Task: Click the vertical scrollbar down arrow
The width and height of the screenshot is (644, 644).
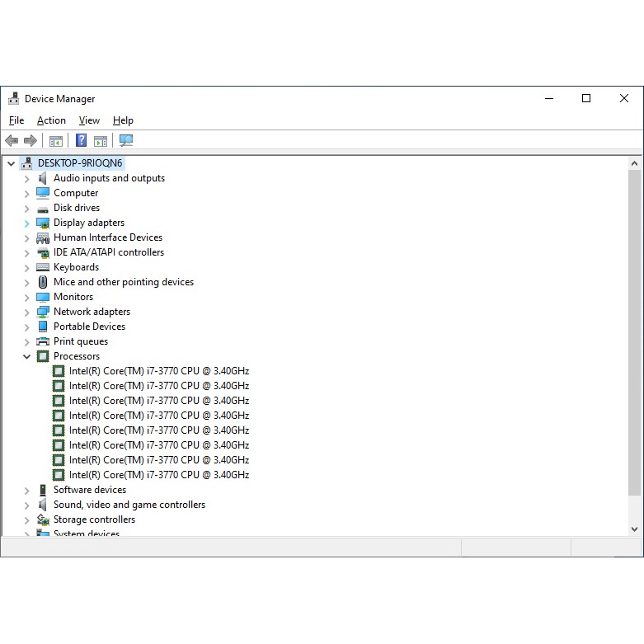Action: tap(634, 529)
